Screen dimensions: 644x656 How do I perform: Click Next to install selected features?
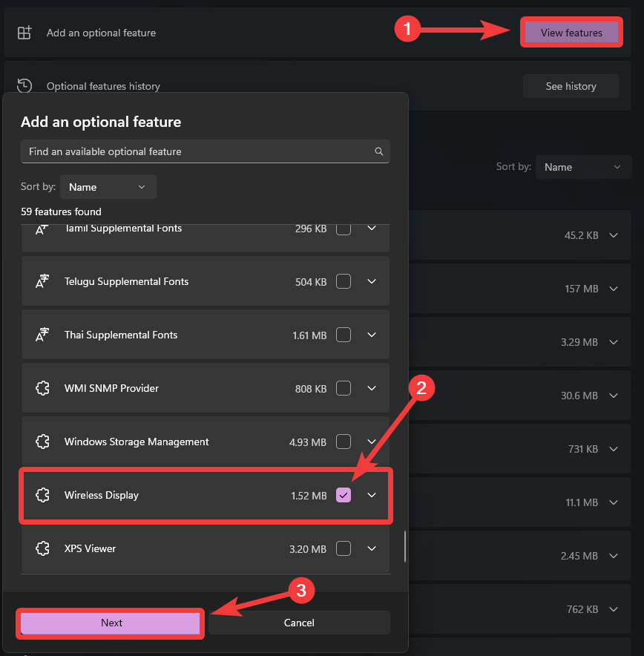coord(111,623)
